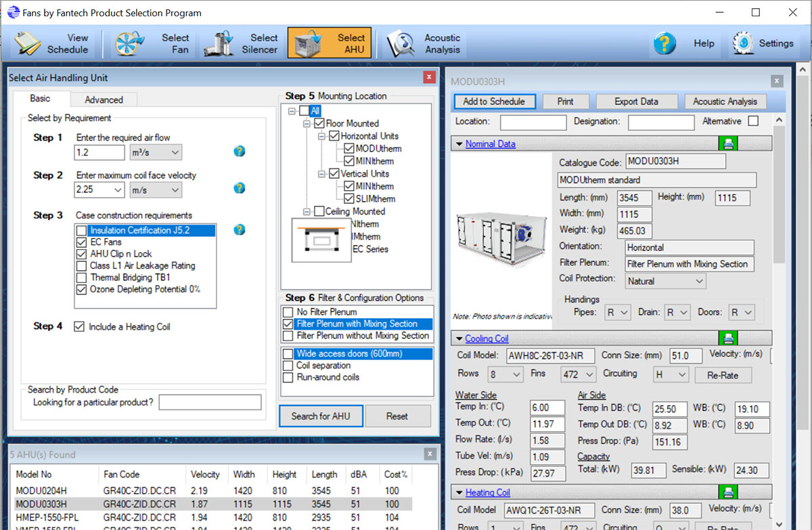This screenshot has width=812, height=530.
Task: Click the Nominal Data section link
Action: (x=490, y=143)
